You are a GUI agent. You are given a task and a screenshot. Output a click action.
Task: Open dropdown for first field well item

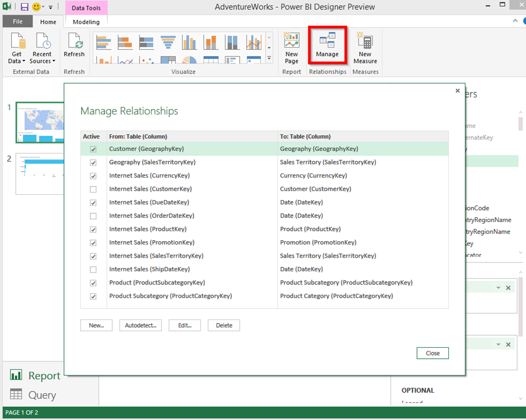[x=498, y=288]
